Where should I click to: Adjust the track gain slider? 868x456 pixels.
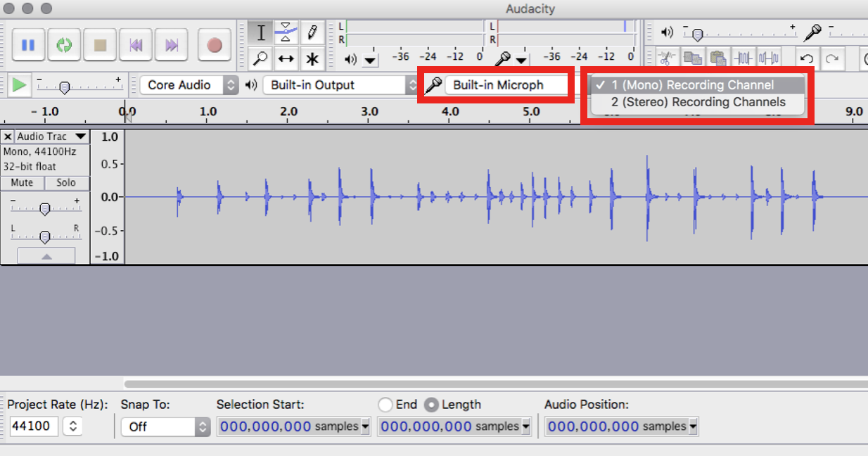(45, 209)
